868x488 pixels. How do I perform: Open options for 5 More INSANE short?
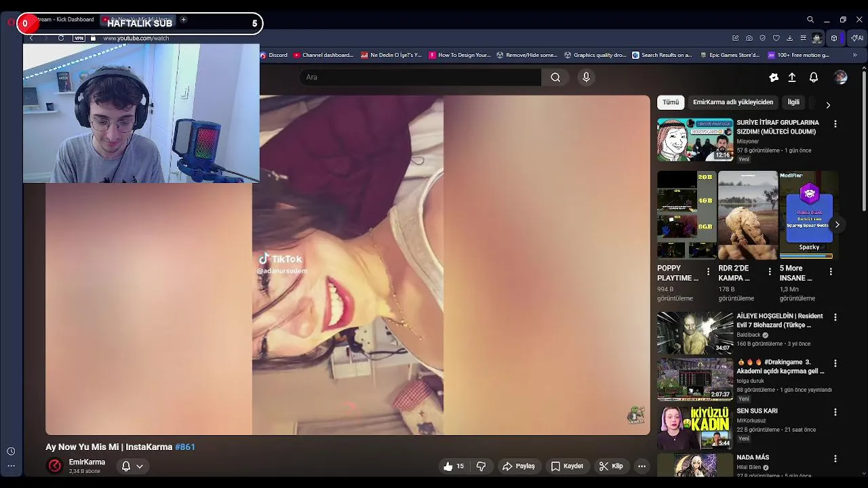click(x=831, y=272)
